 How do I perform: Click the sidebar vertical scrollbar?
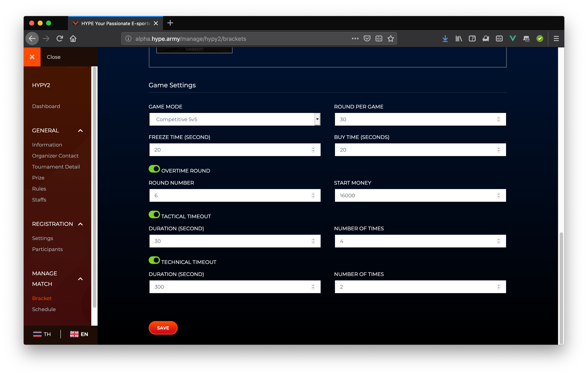pos(94,188)
